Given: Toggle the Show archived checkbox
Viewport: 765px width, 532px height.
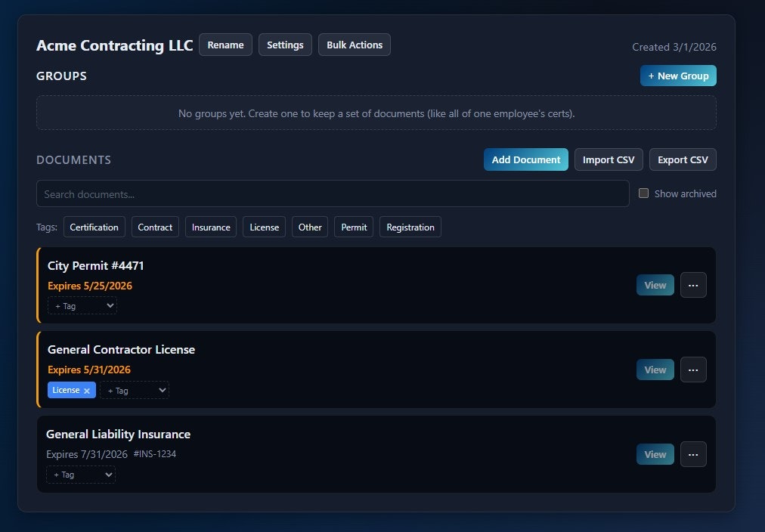Looking at the screenshot, I should 643,193.
